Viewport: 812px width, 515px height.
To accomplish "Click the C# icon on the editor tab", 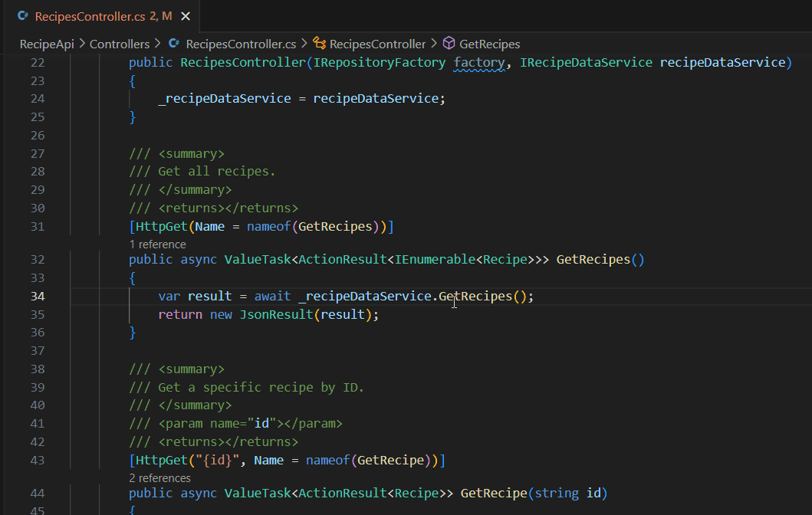I will (x=22, y=15).
